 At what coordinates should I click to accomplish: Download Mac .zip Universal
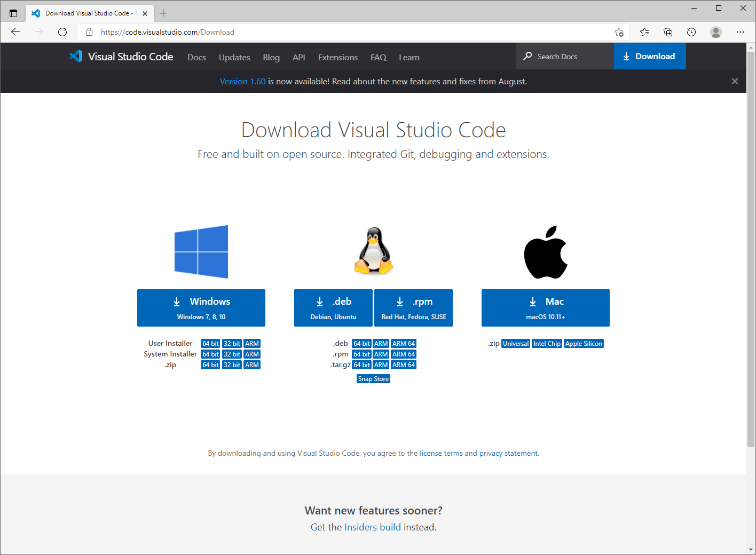pos(516,344)
